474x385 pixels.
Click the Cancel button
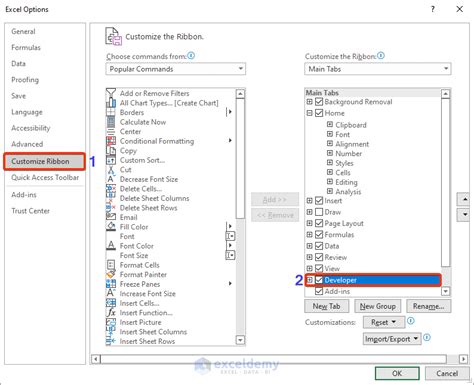pos(447,373)
